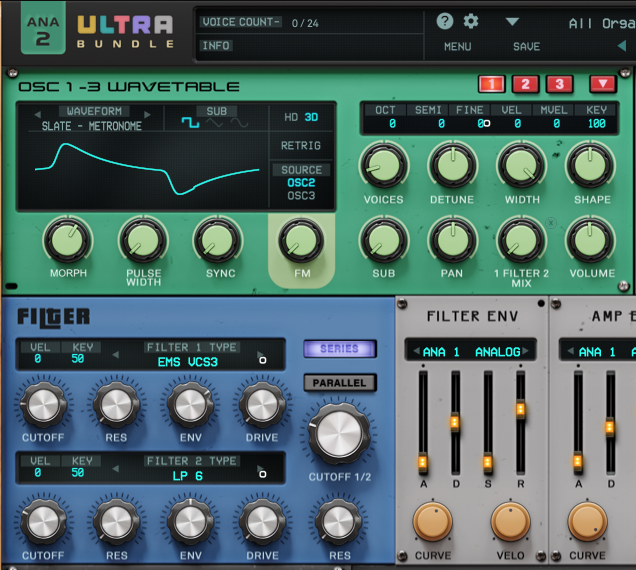Click Filter 1 DRIVE knob
The image size is (636, 570).
[x=262, y=404]
